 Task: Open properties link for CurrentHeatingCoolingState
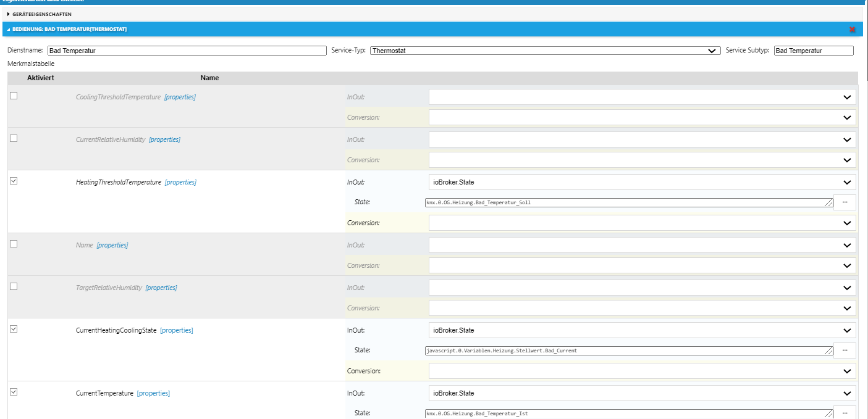[177, 330]
